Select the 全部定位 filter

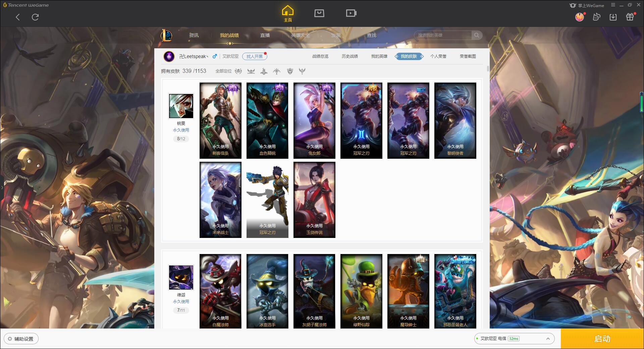[x=224, y=71]
